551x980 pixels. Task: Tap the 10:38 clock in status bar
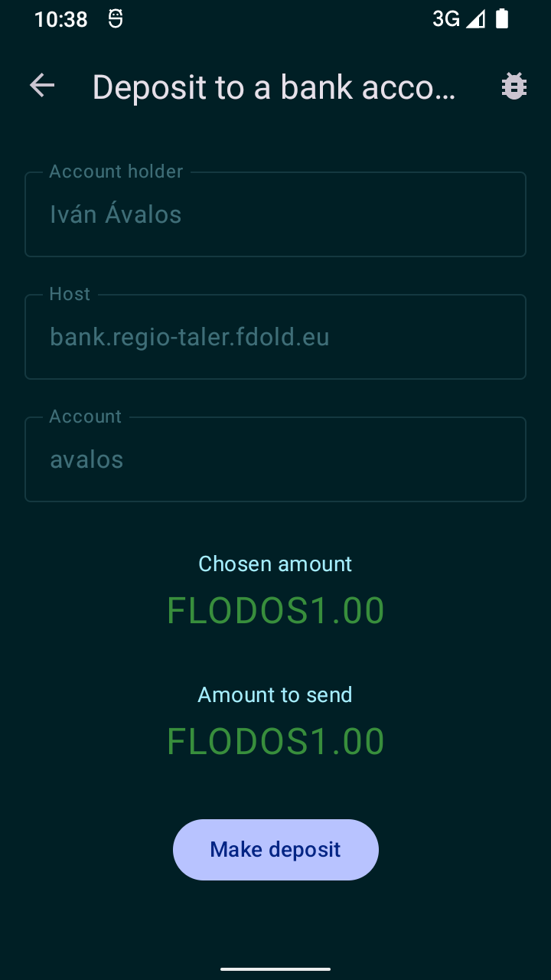61,19
